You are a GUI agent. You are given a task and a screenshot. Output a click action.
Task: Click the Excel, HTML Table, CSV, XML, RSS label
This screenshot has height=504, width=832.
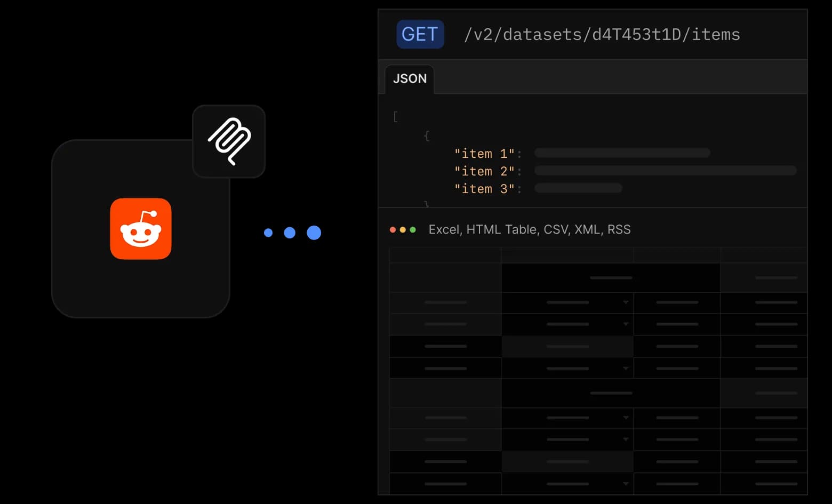point(530,230)
